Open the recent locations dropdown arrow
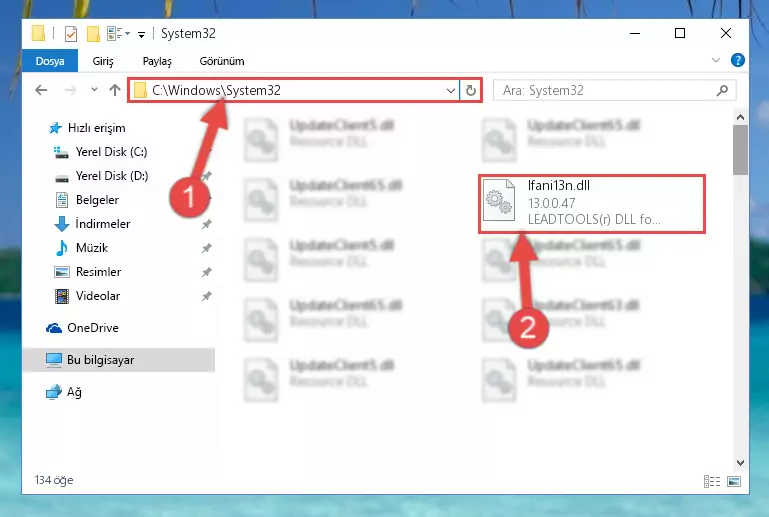 click(x=94, y=90)
